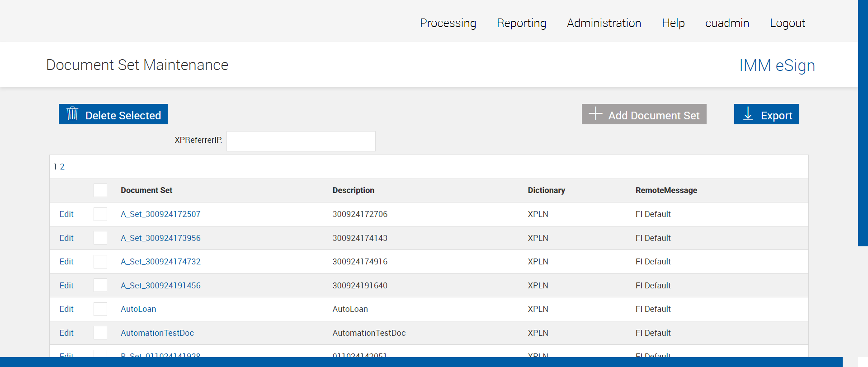Open the Processing menu
Viewport: 868px width, 367px height.
(448, 23)
